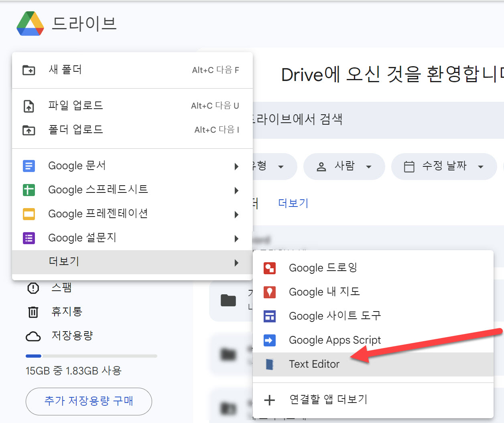504x423 pixels.
Task: Click the Google Sites icon
Action: [x=270, y=316]
